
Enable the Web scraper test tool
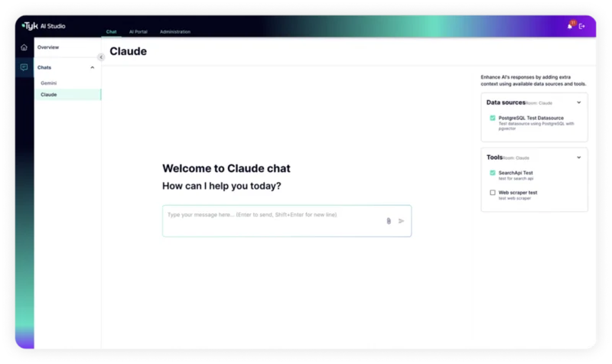(493, 193)
